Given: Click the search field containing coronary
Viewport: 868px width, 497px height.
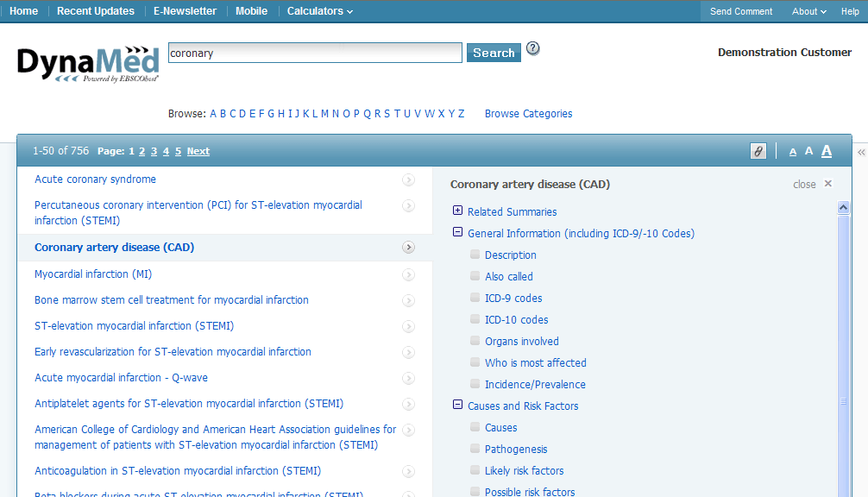Looking at the screenshot, I should pos(315,53).
